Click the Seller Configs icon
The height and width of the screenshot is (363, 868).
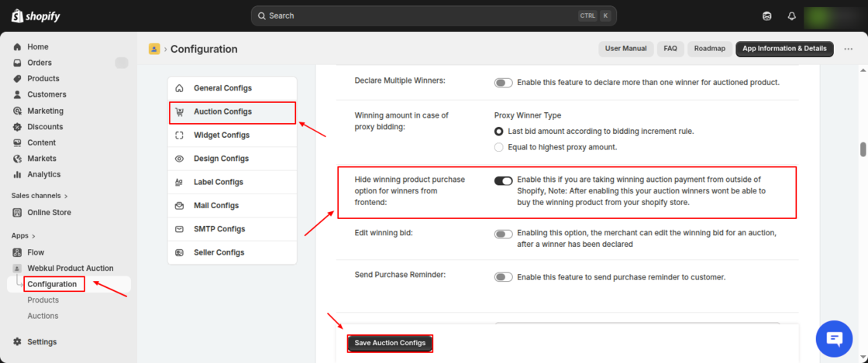pyautogui.click(x=179, y=252)
